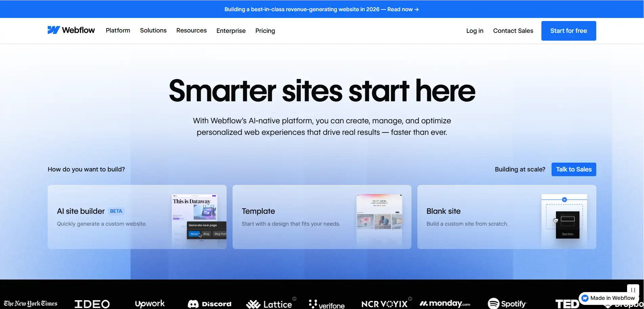The image size is (644, 309).
Task: Select Enterprise in the navigation bar
Action: (231, 30)
